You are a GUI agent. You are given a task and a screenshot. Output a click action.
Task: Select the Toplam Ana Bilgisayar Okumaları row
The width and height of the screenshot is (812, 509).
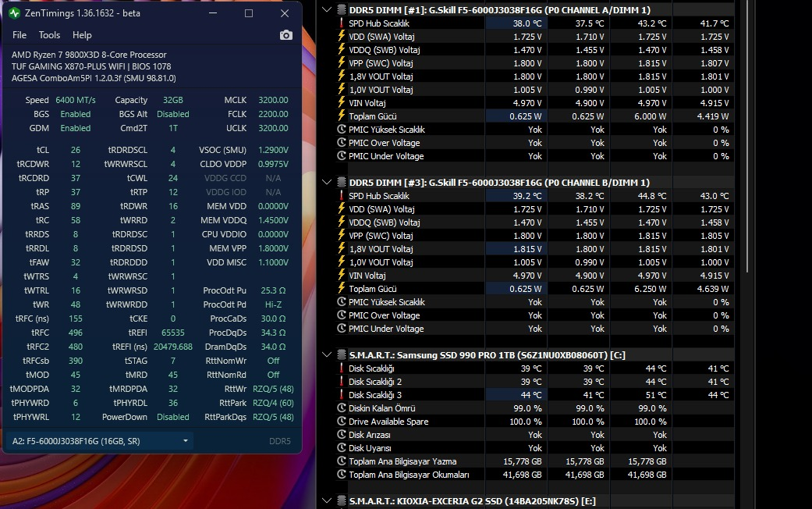534,475
